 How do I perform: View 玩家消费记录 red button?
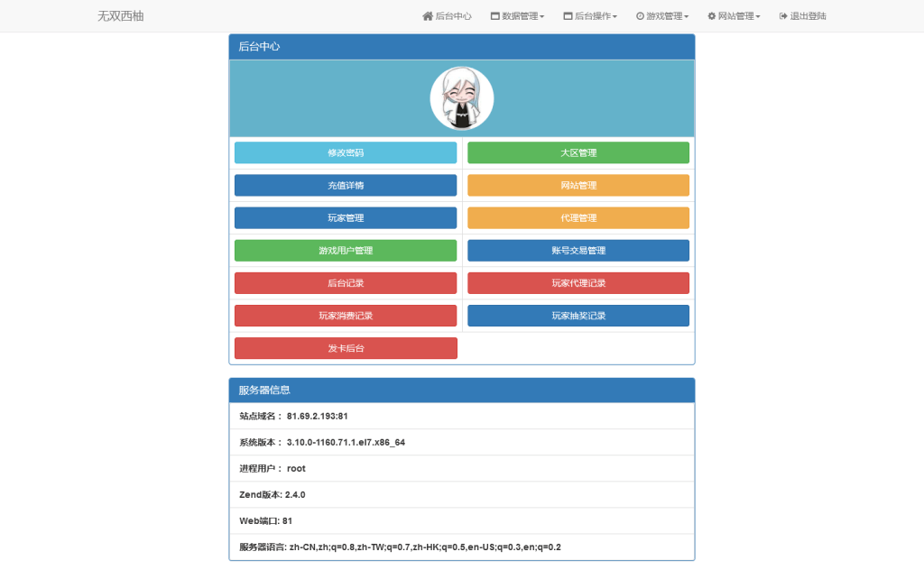[x=346, y=316]
